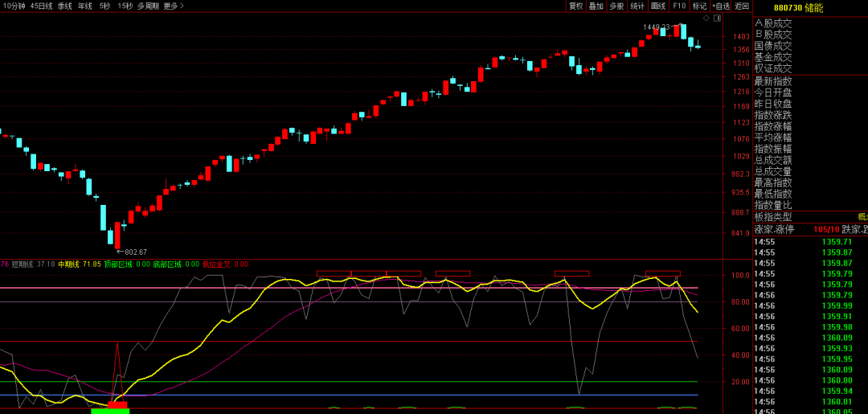Click the 返回 back button
The height and width of the screenshot is (414, 868).
pyautogui.click(x=742, y=6)
